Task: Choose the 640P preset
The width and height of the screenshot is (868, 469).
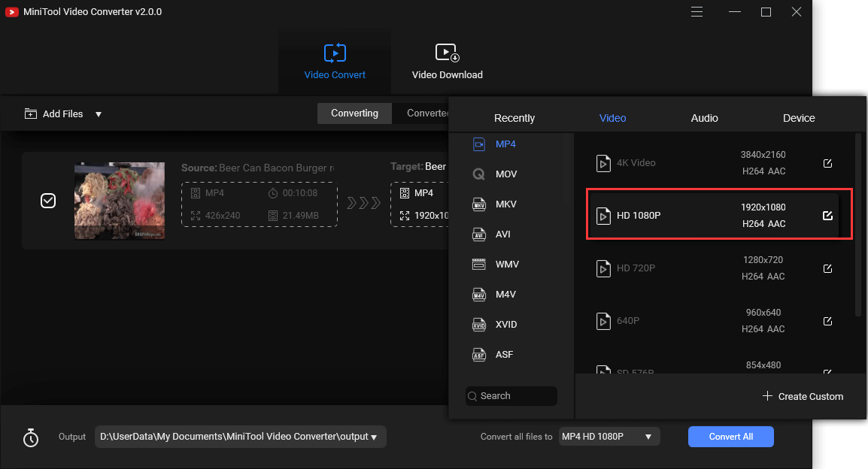Action: coord(714,321)
